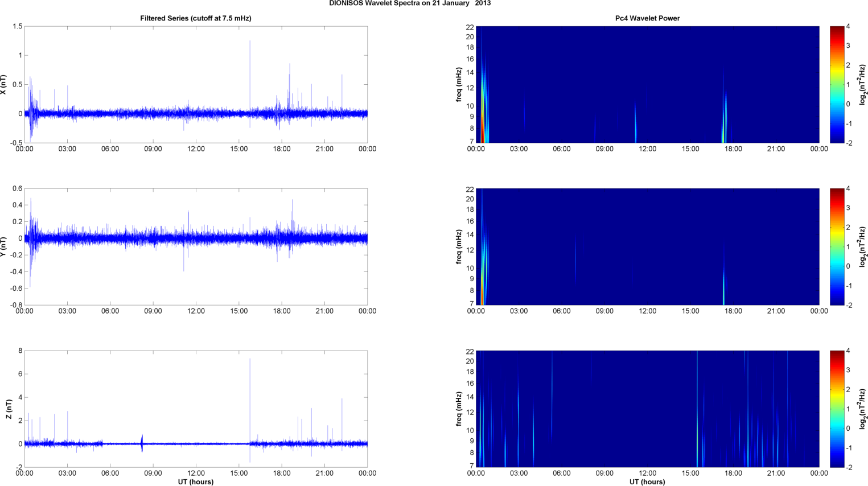Click the DIONISOS Wavelet Spectra main title

coord(410,3)
